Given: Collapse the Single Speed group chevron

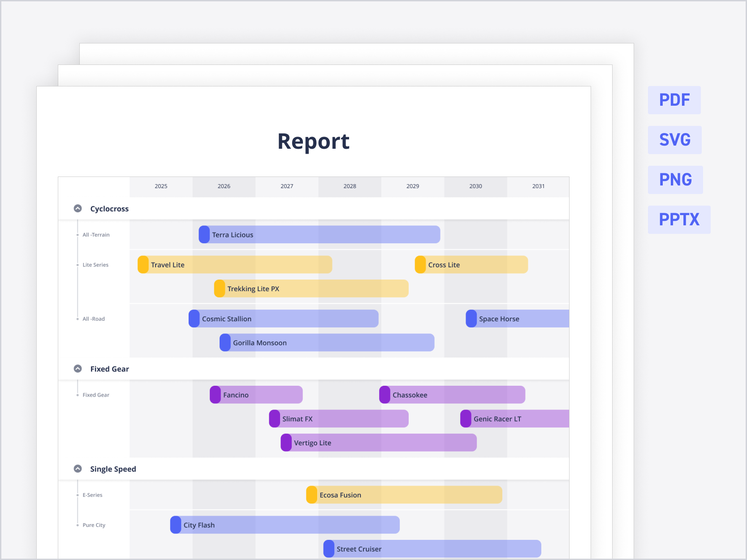Looking at the screenshot, I should tap(78, 469).
